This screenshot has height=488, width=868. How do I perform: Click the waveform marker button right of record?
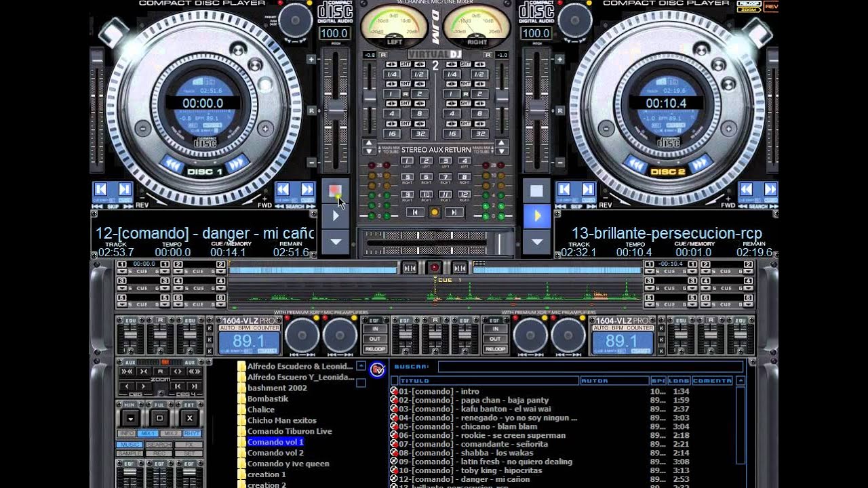460,268
